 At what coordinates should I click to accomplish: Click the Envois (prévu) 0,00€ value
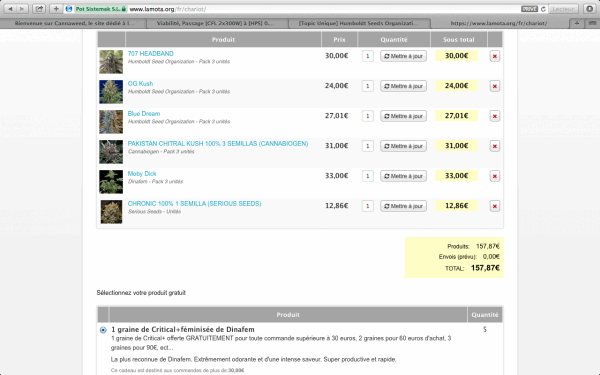point(491,256)
